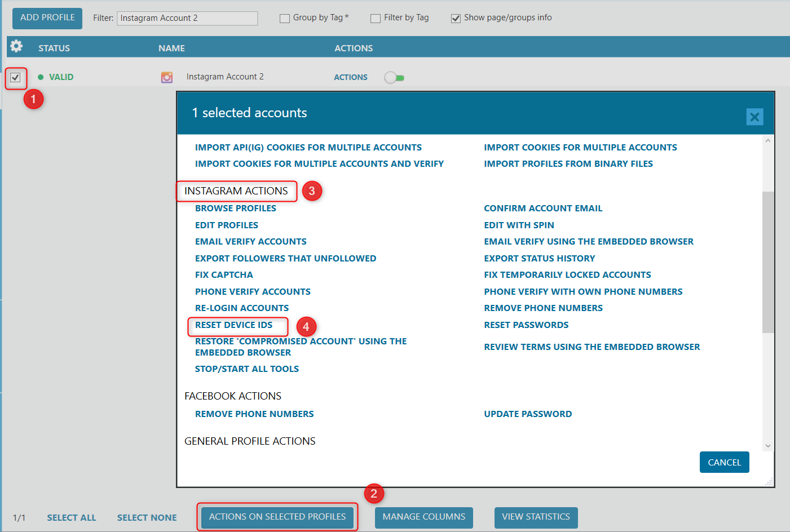Viewport: 790px width, 532px height.
Task: Enable Group by Tag checkbox
Action: (x=285, y=19)
